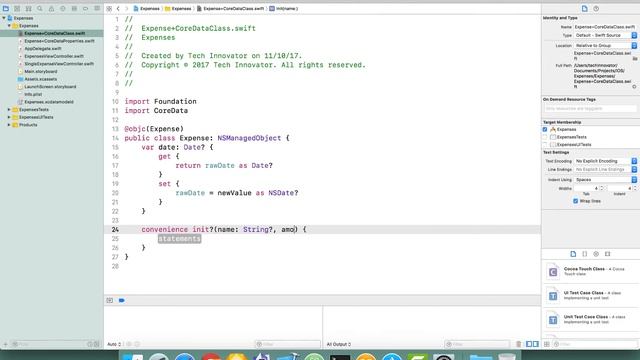640x360 pixels.
Task: Open the Line Endings dropdown
Action: 606,169
